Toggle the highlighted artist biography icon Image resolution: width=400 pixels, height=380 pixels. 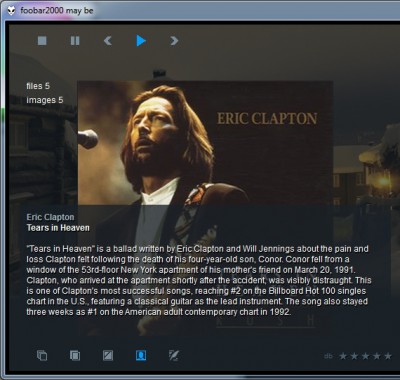coord(141,355)
